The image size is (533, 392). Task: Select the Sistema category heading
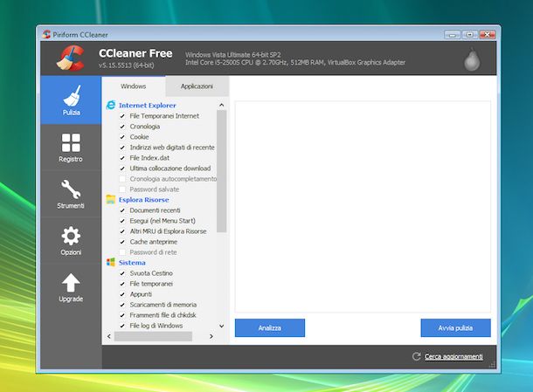132,263
